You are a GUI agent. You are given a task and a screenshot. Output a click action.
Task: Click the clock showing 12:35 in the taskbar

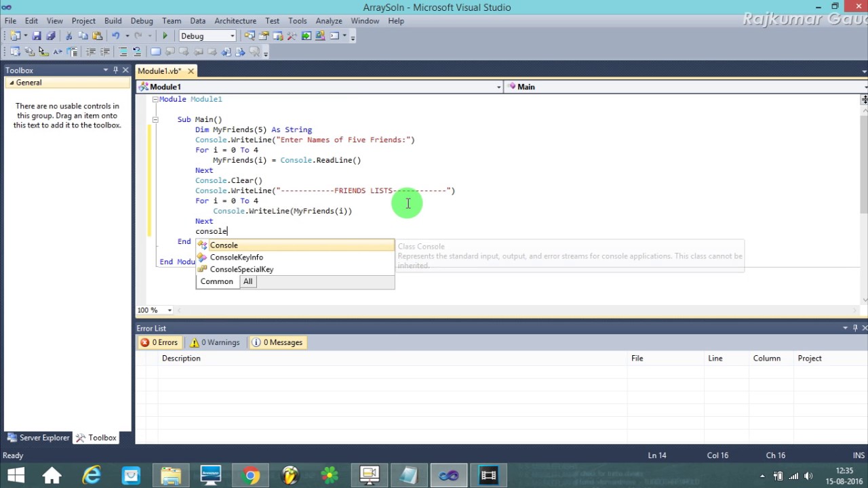[844, 470]
